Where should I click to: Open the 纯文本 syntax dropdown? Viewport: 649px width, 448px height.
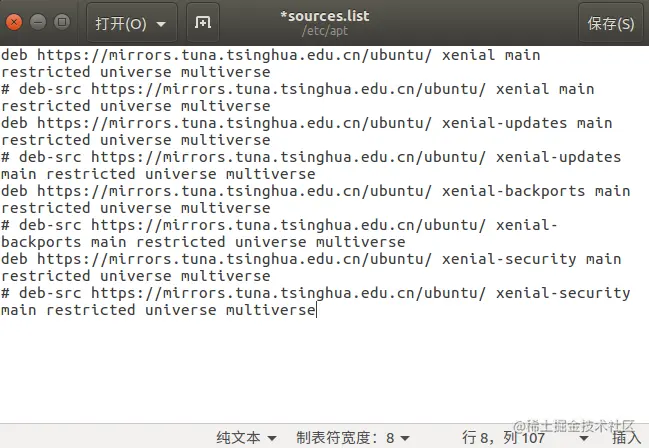pos(246,438)
